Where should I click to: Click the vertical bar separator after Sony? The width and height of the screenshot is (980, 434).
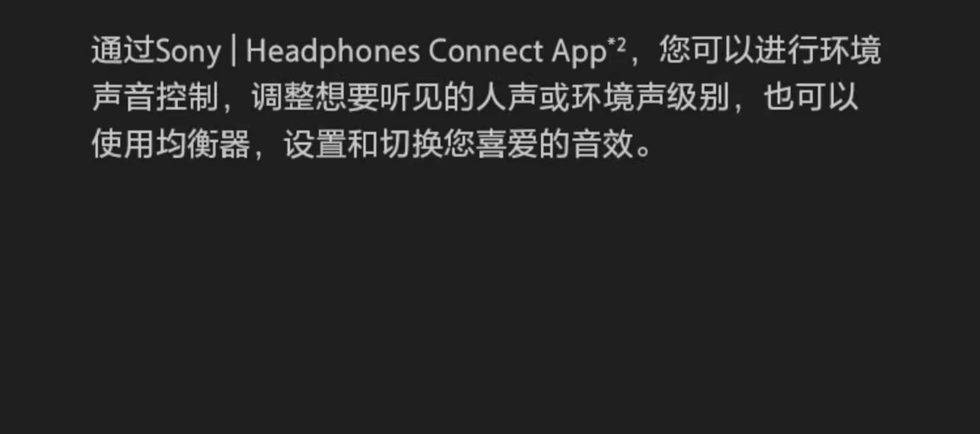(x=233, y=52)
